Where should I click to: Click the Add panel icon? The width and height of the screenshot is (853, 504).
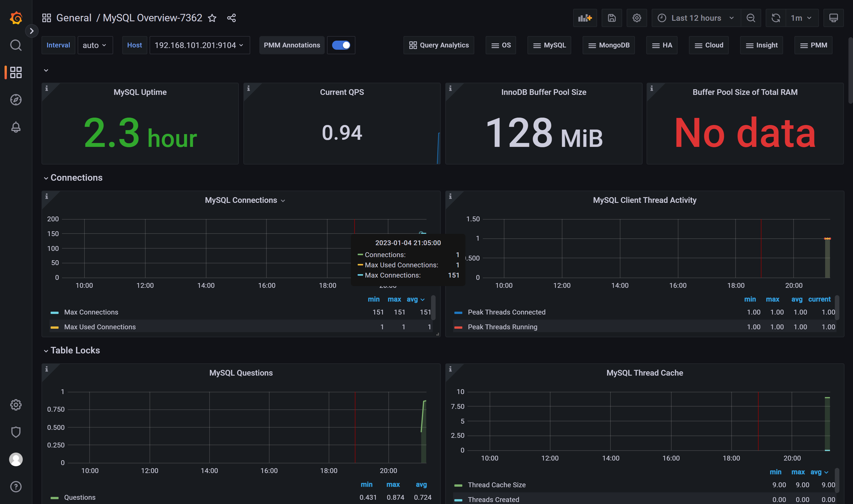[x=585, y=18]
